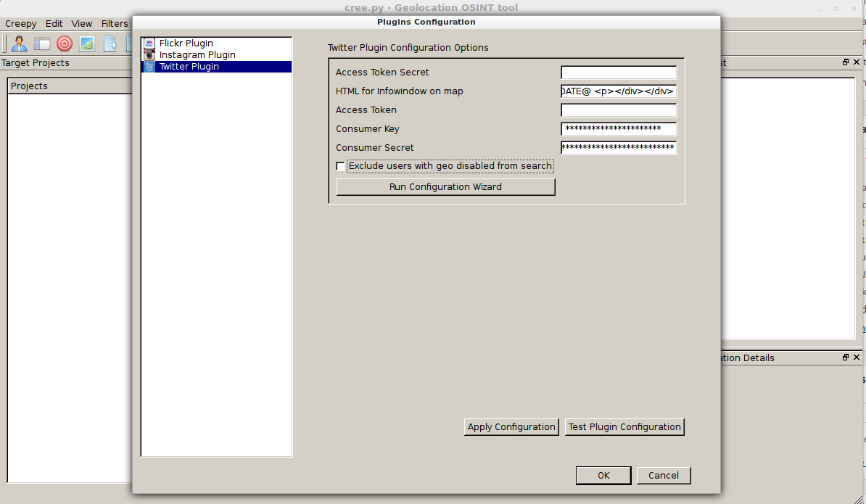Click the red bullseye target toolbar icon
Viewport: 866px width, 504px height.
(65, 44)
